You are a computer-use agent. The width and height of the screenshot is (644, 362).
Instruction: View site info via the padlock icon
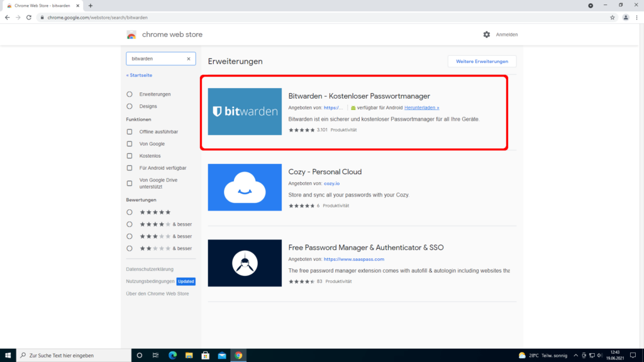pyautogui.click(x=42, y=17)
